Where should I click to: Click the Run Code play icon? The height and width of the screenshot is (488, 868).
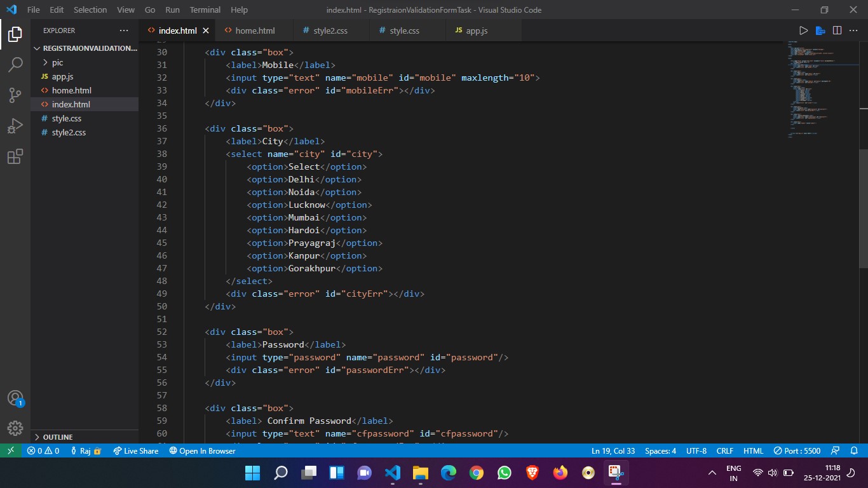[803, 30]
